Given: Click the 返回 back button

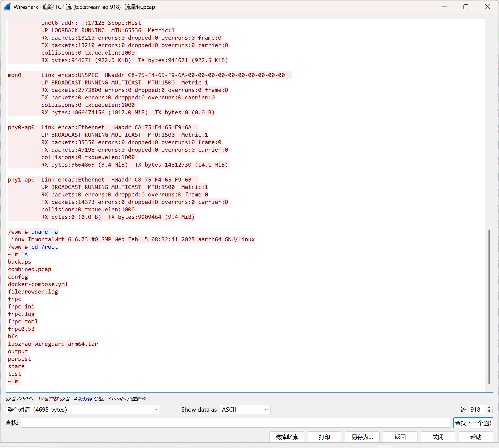Looking at the screenshot, I should 400,437.
